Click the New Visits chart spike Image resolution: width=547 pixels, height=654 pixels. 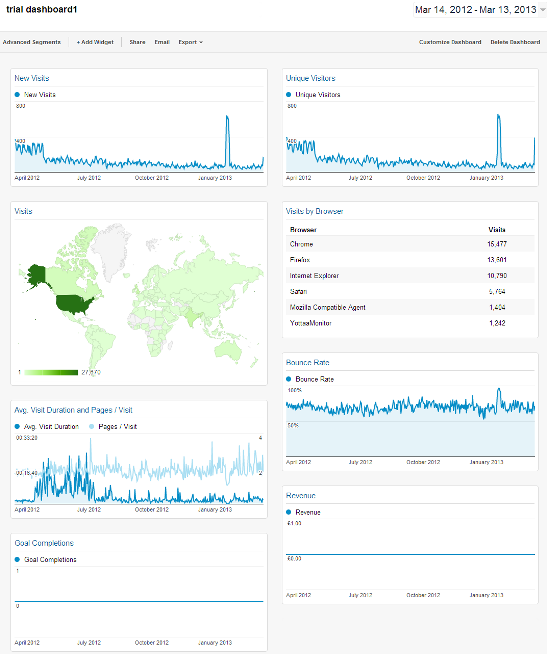click(x=227, y=119)
